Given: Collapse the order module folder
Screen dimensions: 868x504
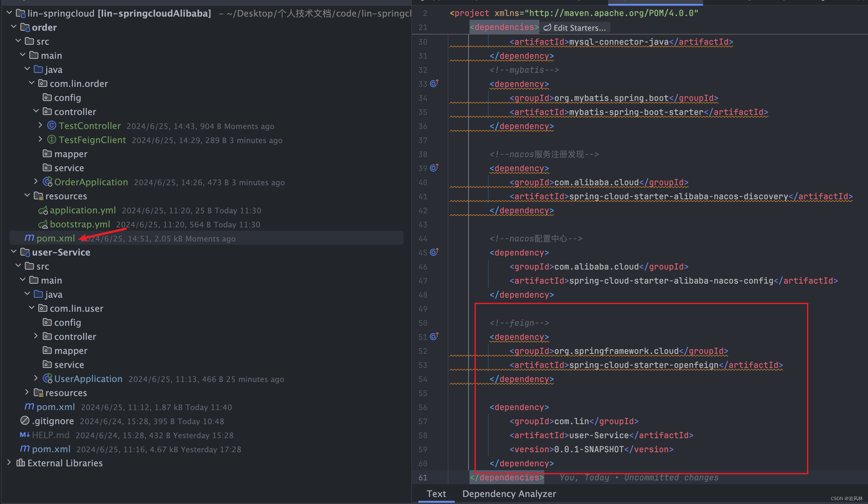Looking at the screenshot, I should pyautogui.click(x=14, y=27).
